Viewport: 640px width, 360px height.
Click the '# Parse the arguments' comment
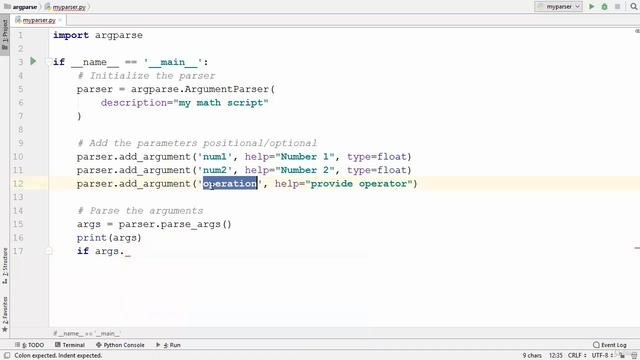coord(140,211)
